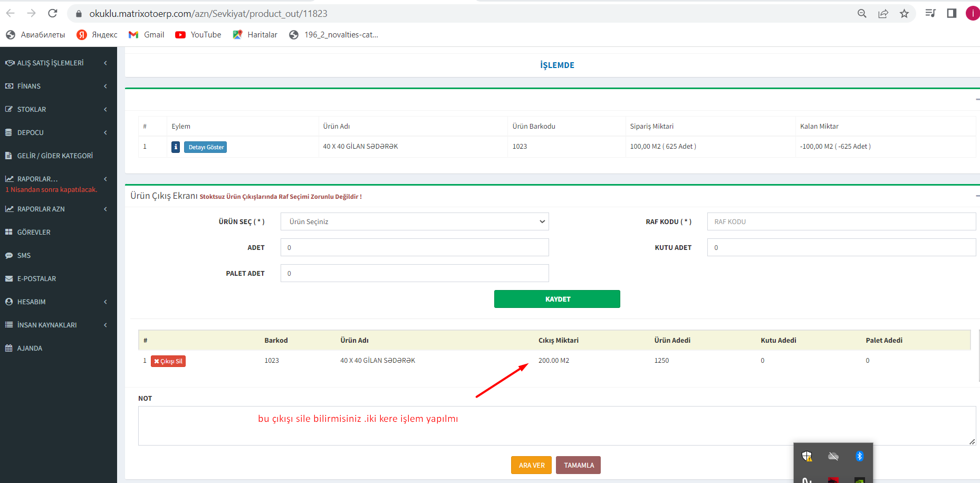Viewport: 980px width, 483px height.
Task: Open the Windows Security shield tray icon
Action: point(807,456)
